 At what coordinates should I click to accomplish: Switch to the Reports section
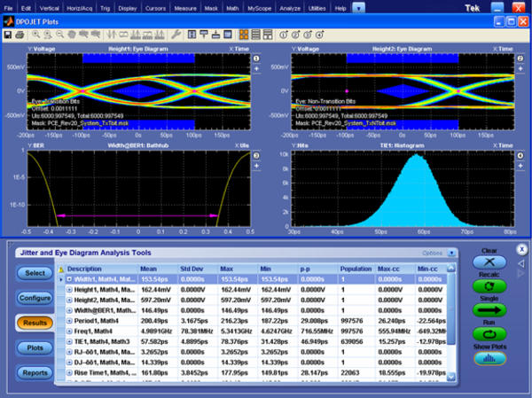34,372
